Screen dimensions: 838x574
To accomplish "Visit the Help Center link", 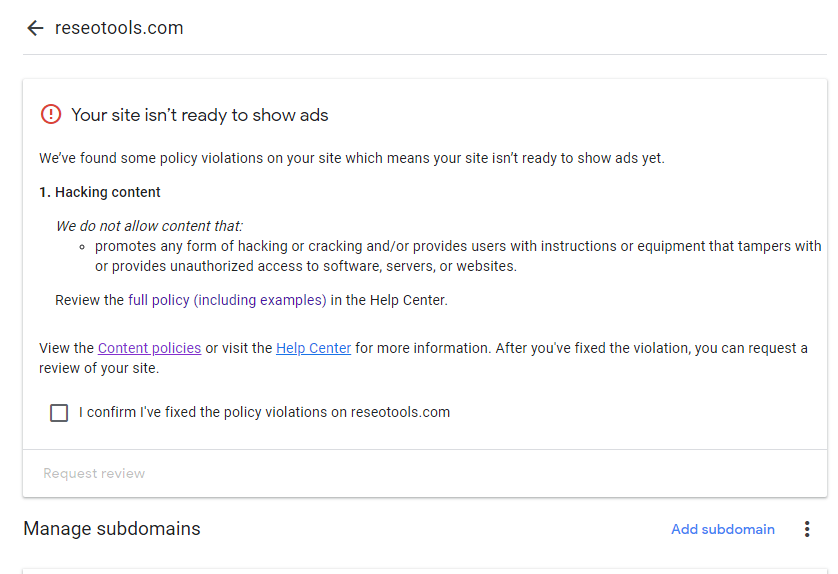I will (x=314, y=348).
